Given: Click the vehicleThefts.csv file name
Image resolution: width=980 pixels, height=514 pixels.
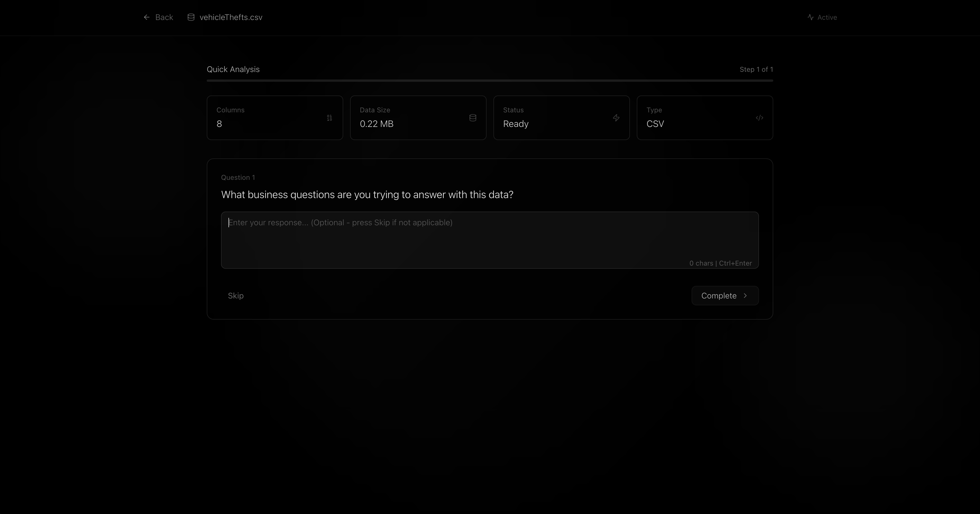Looking at the screenshot, I should tap(230, 17).
